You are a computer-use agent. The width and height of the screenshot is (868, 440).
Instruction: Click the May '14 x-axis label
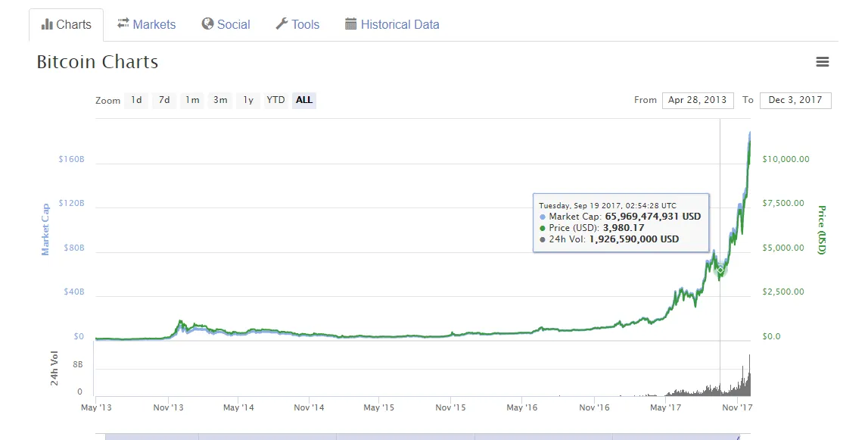(x=238, y=407)
